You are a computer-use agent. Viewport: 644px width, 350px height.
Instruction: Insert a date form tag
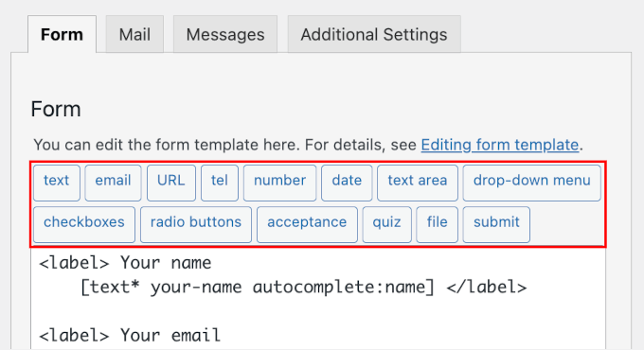347,183
